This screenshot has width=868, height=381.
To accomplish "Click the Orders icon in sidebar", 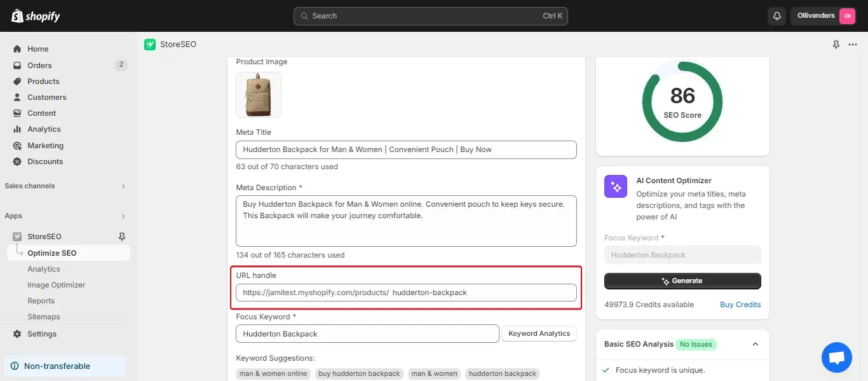I will pyautogui.click(x=17, y=66).
